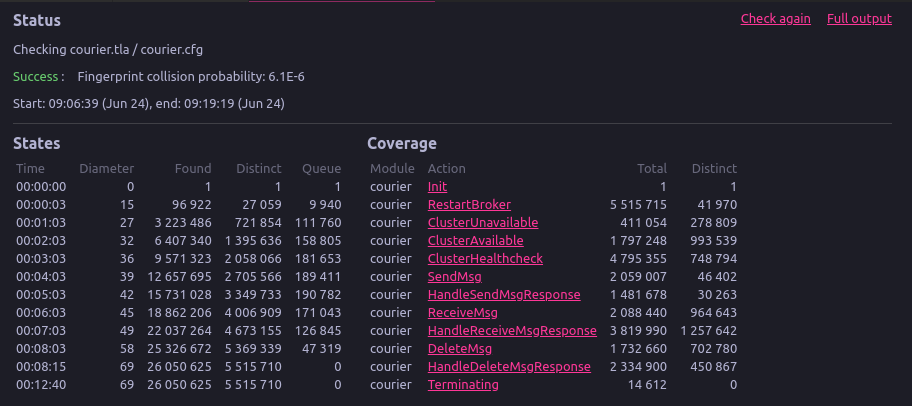Viewport: 912px width, 406px height.
Task: Open HandleDeleteMsgResponse action link
Action: 510,367
